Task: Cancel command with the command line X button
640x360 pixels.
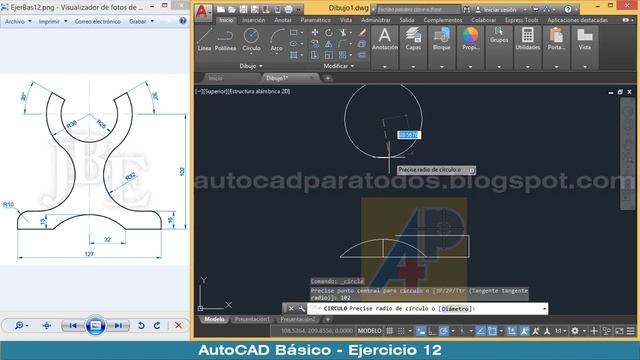Action: point(291,309)
